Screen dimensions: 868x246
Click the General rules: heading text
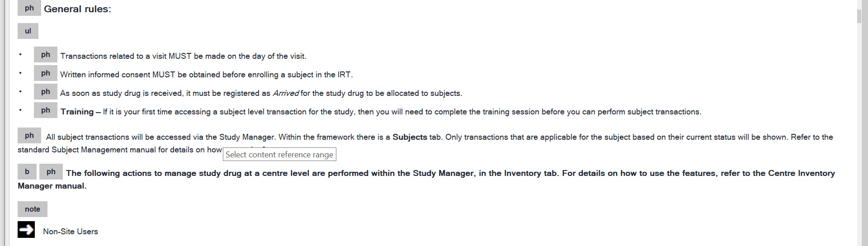(x=77, y=9)
